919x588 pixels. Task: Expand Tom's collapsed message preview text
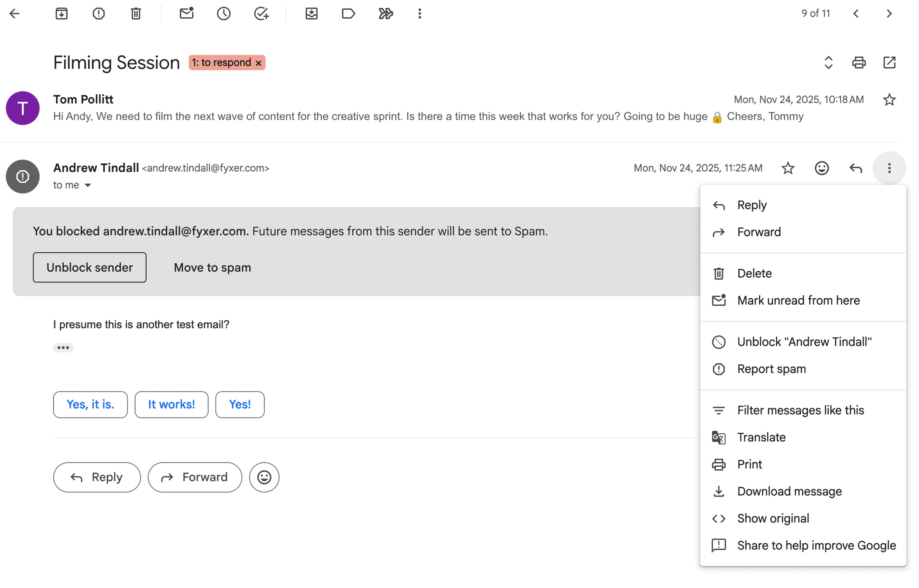pos(428,117)
